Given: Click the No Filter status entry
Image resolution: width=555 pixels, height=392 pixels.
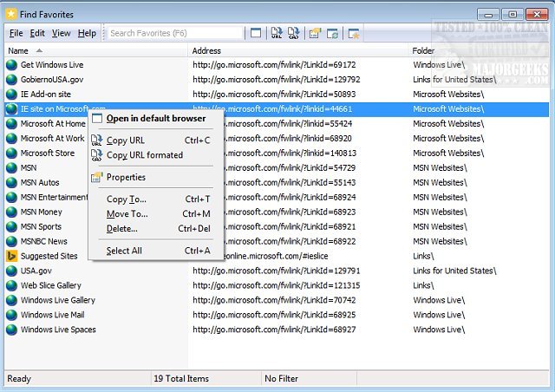Looking at the screenshot, I should (281, 378).
